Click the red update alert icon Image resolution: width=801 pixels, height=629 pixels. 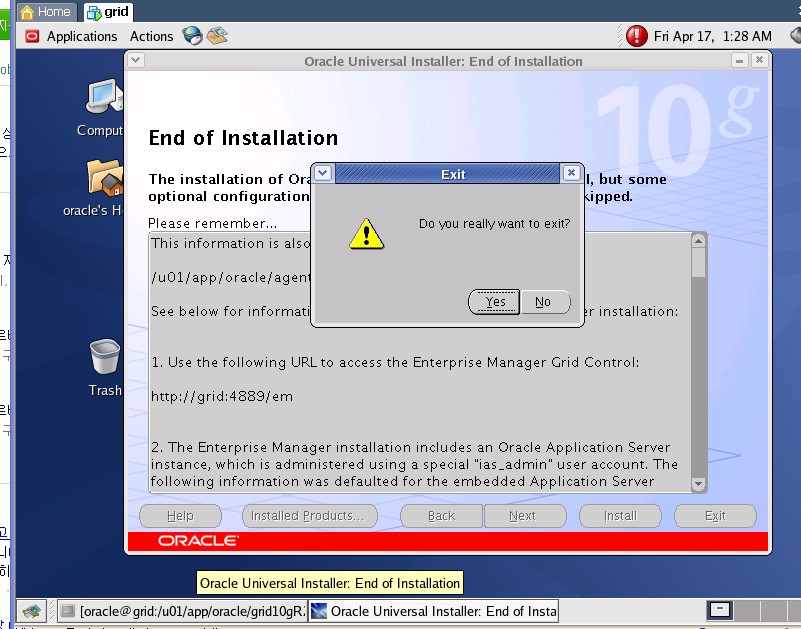point(636,36)
